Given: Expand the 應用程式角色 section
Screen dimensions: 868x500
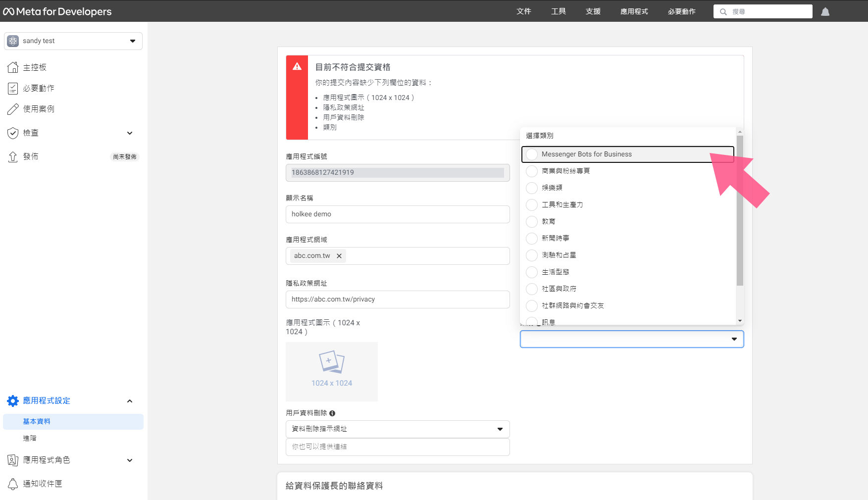Looking at the screenshot, I should tap(130, 460).
